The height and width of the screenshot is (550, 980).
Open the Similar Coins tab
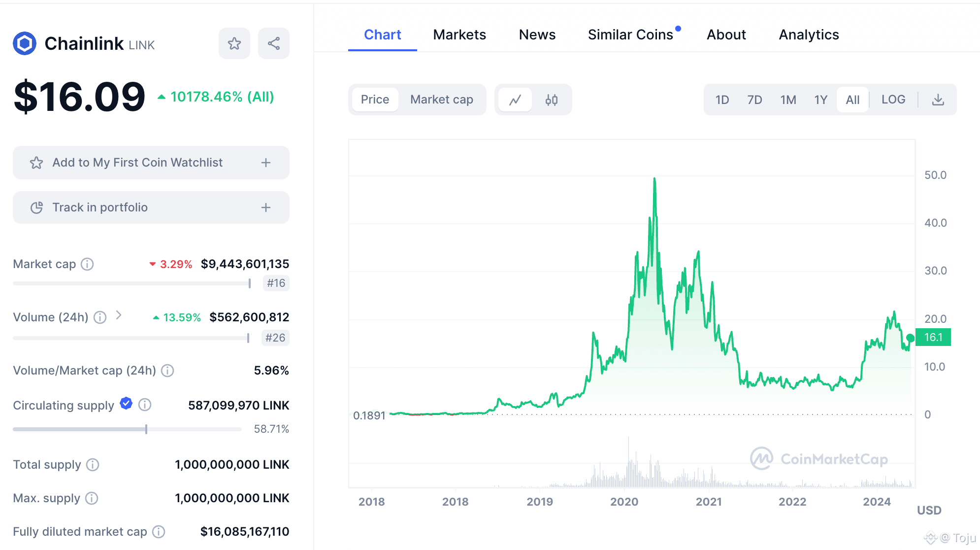[630, 34]
